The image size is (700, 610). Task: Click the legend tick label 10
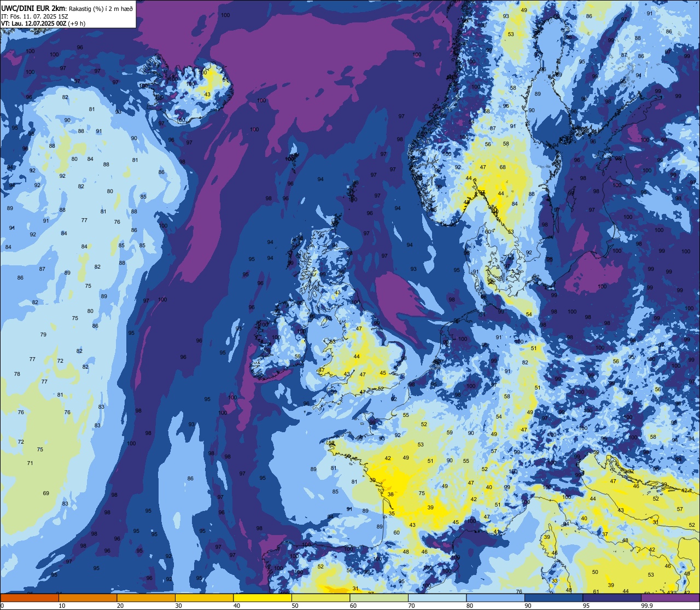click(62, 606)
